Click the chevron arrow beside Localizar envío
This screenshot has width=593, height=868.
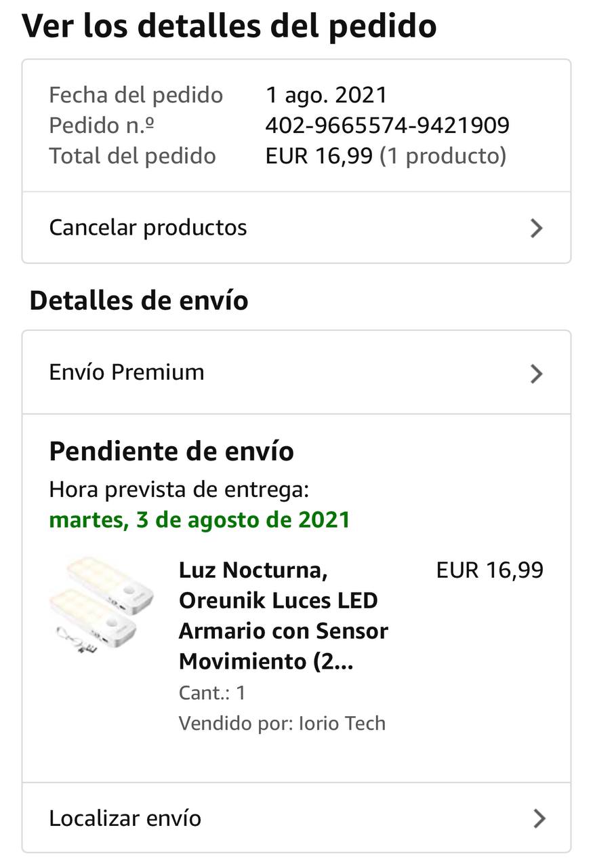tap(539, 818)
